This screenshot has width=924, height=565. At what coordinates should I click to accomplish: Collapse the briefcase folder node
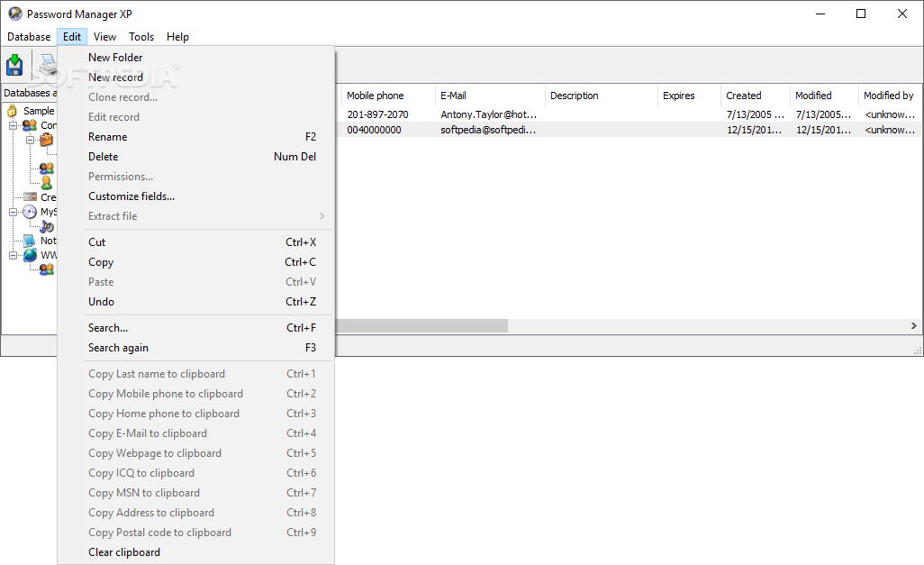pos(30,140)
